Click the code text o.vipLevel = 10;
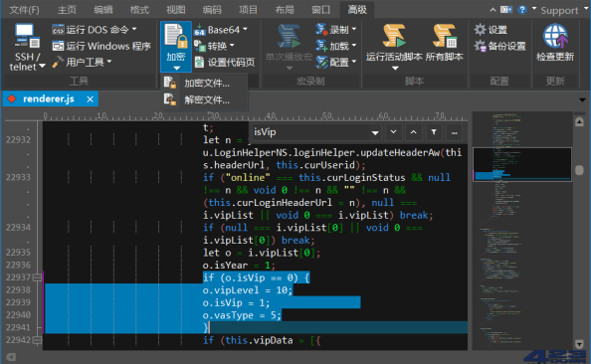This screenshot has height=364, width=591. 248,290
